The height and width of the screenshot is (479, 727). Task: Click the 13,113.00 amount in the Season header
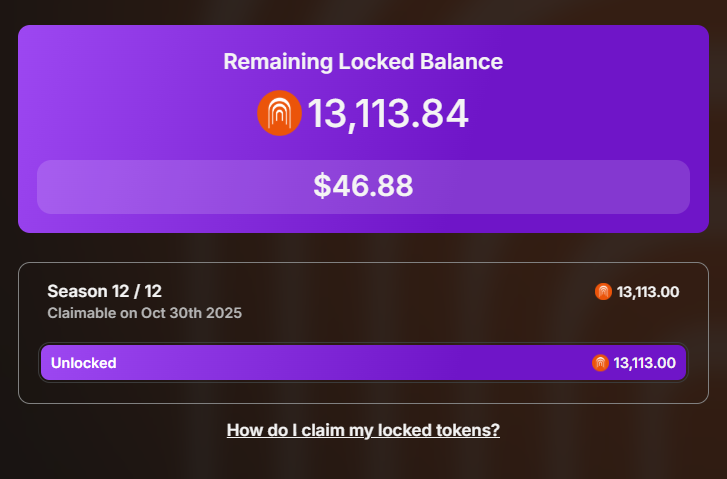click(x=648, y=292)
